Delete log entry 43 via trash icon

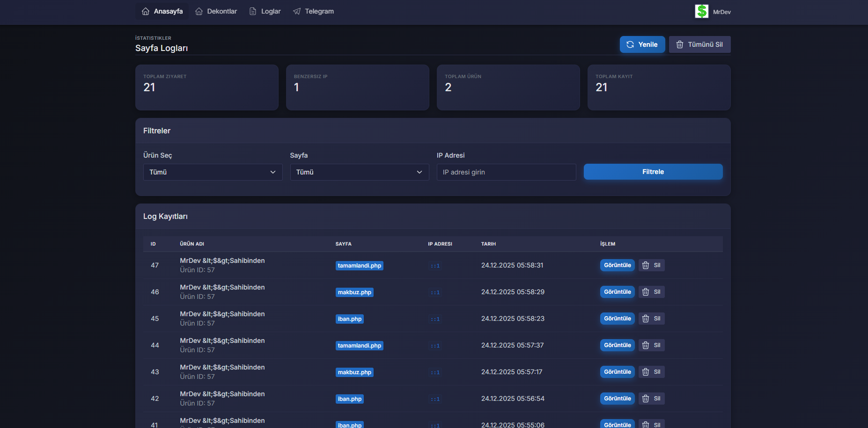pyautogui.click(x=652, y=372)
